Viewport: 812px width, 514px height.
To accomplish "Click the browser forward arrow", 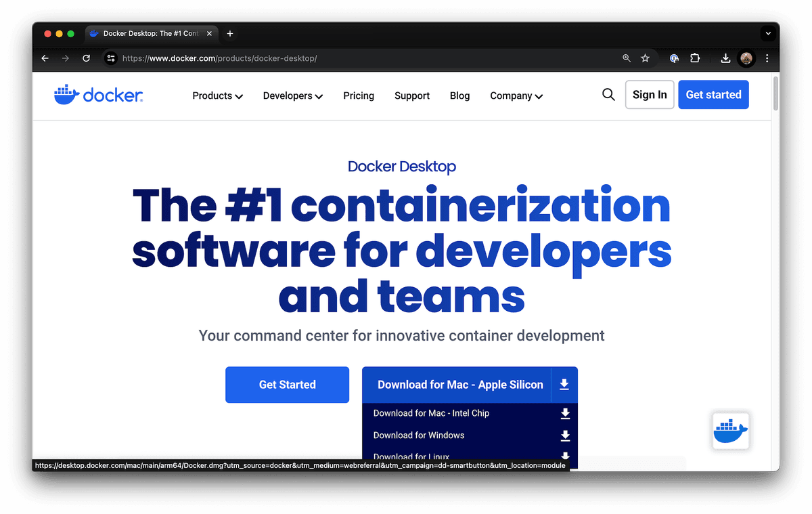I will [x=66, y=58].
